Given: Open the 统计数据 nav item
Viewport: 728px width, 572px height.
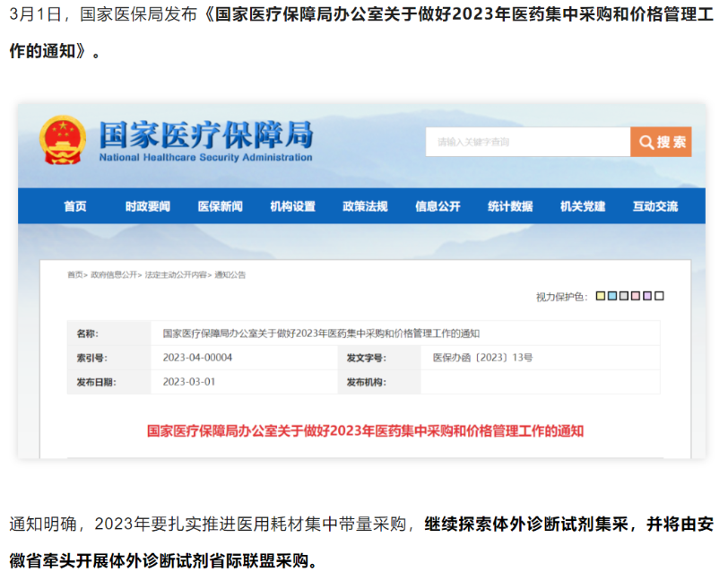Looking at the screenshot, I should coord(510,206).
